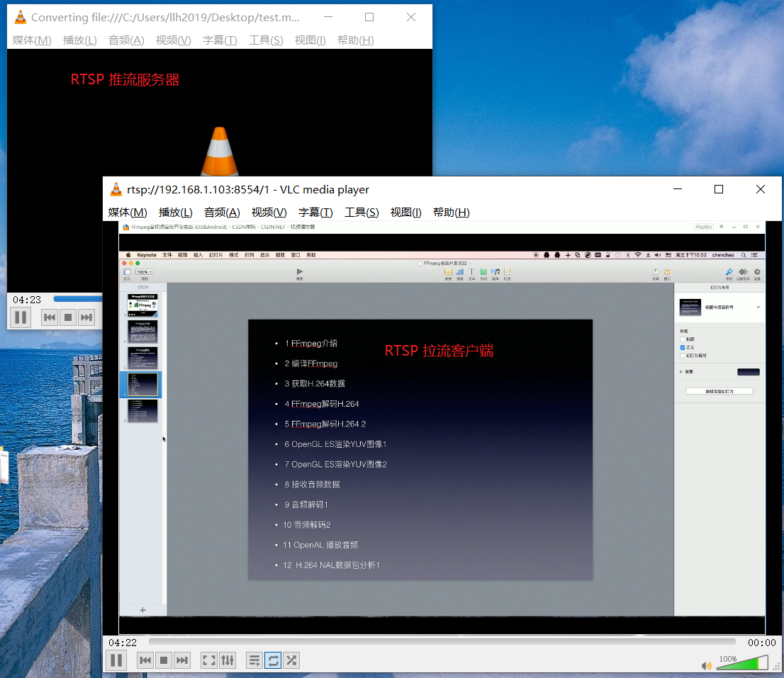
Task: Open the 媒体(M) menu in the client
Action: [x=127, y=212]
